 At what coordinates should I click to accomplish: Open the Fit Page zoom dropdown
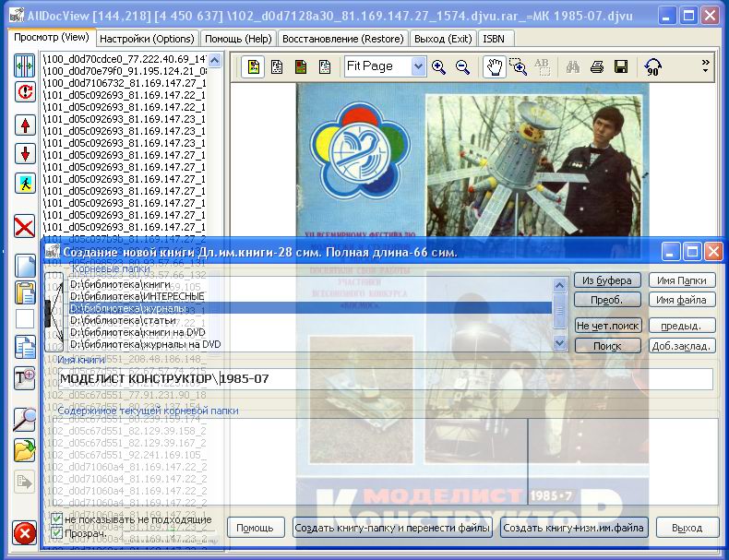tap(418, 66)
